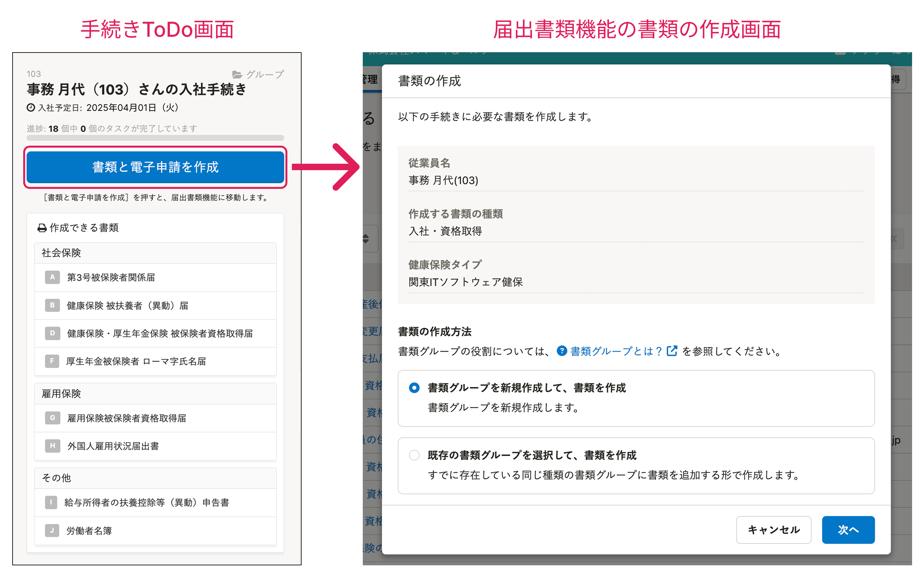This screenshot has width=924, height=584.
Task: Click the グループ label at top right
Action: [265, 74]
